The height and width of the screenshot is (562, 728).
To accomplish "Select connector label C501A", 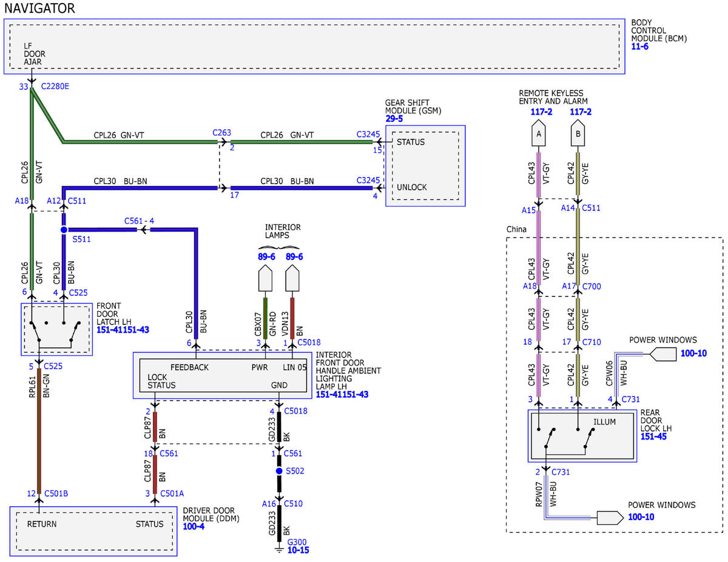I will point(171,493).
